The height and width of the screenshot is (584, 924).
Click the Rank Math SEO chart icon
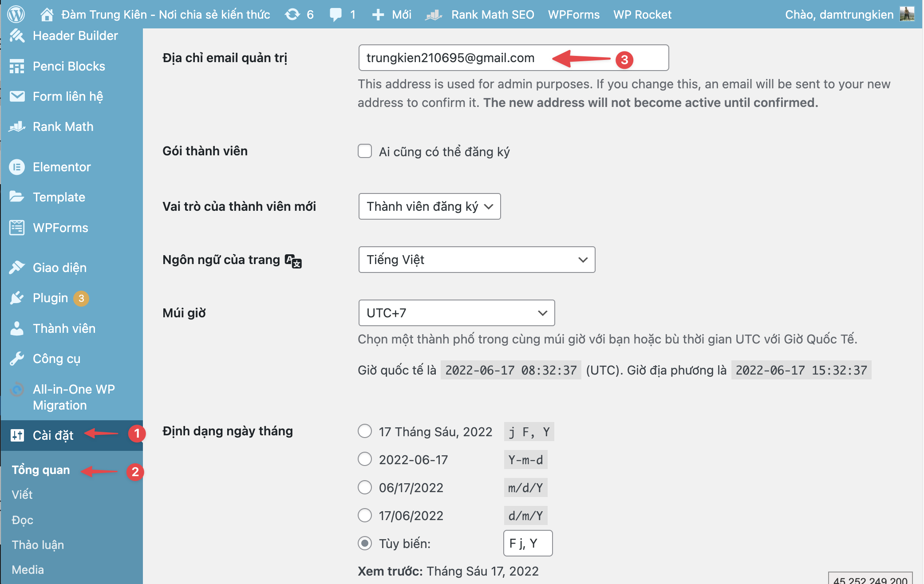click(x=434, y=15)
